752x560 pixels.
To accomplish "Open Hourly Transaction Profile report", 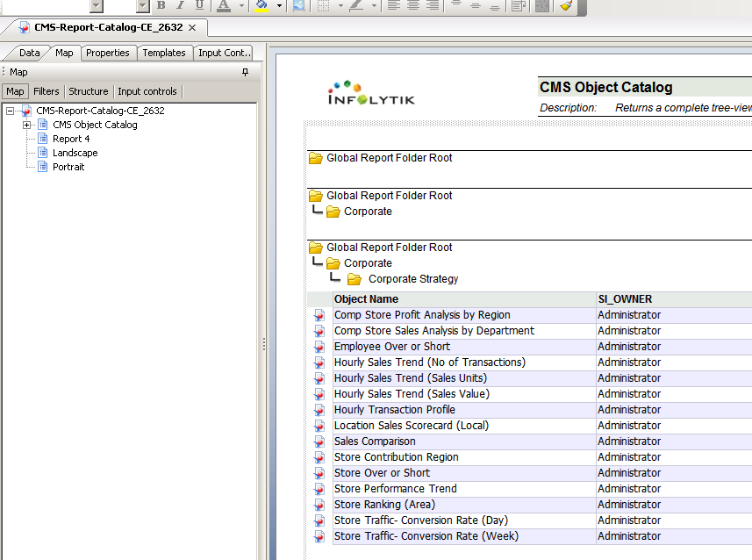I will pyautogui.click(x=394, y=409).
